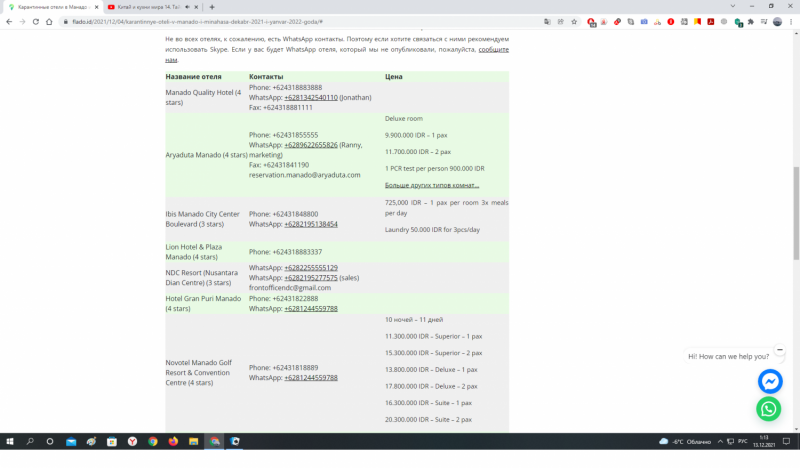Open weather widget -6°C Облачно
The image size is (800, 468).
685,441
